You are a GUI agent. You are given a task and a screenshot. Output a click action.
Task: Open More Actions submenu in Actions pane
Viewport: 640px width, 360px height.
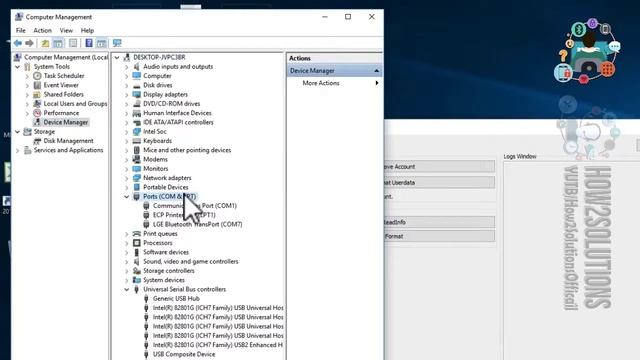tap(335, 83)
